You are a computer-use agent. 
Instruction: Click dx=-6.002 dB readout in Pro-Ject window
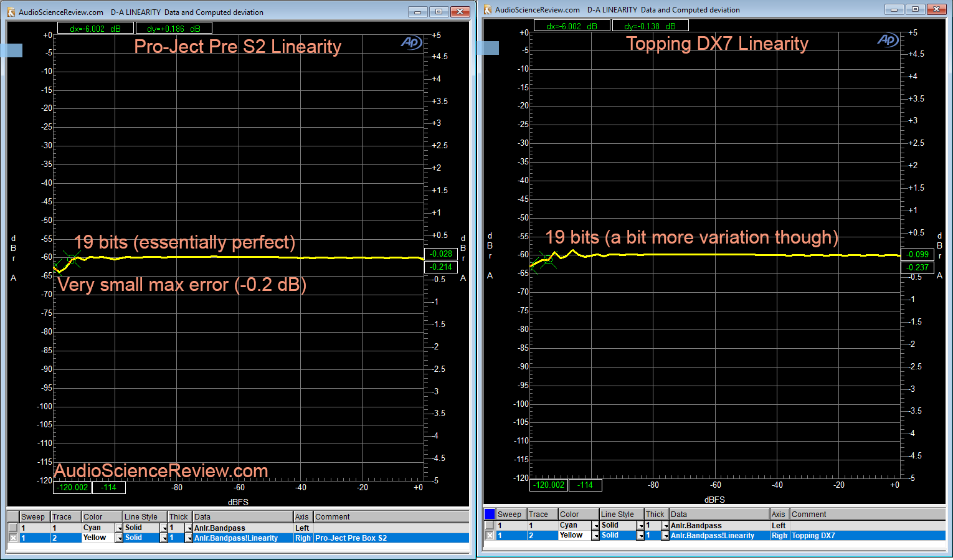(x=95, y=29)
